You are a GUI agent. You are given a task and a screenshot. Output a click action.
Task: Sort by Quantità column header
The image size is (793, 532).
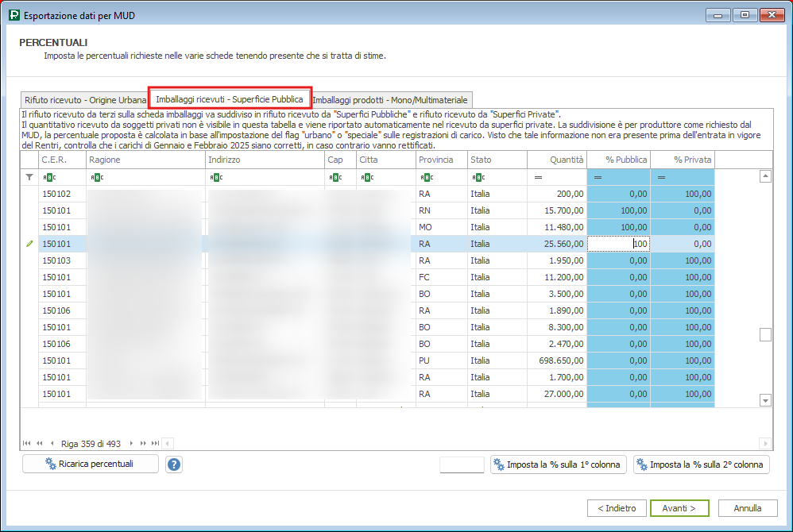[x=557, y=160]
